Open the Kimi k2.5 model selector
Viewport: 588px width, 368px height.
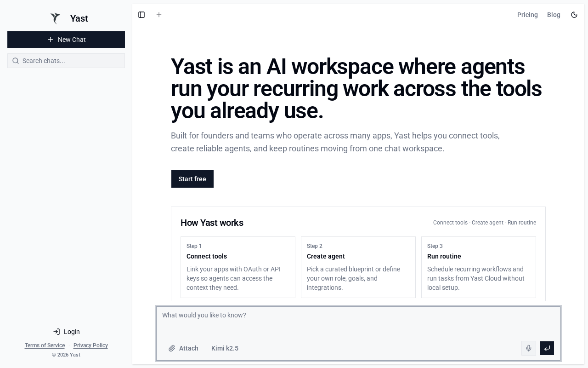(225, 348)
